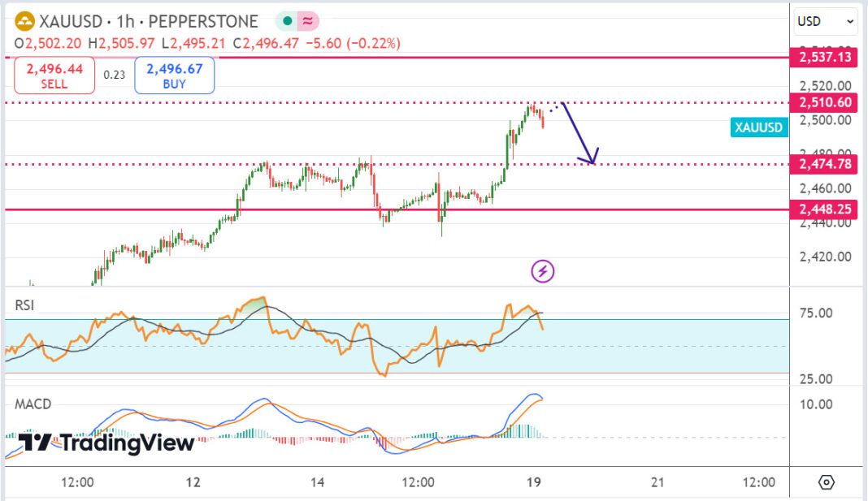Open the USD currency dropdown

tap(827, 21)
